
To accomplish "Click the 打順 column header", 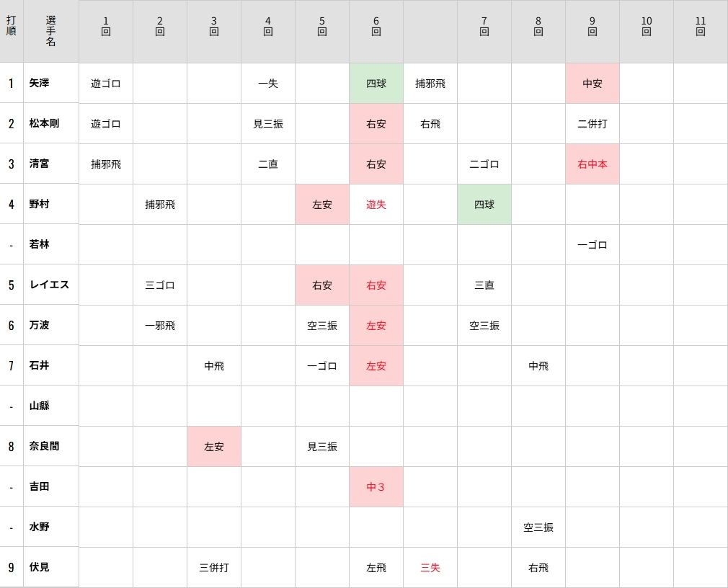I will click(x=11, y=26).
